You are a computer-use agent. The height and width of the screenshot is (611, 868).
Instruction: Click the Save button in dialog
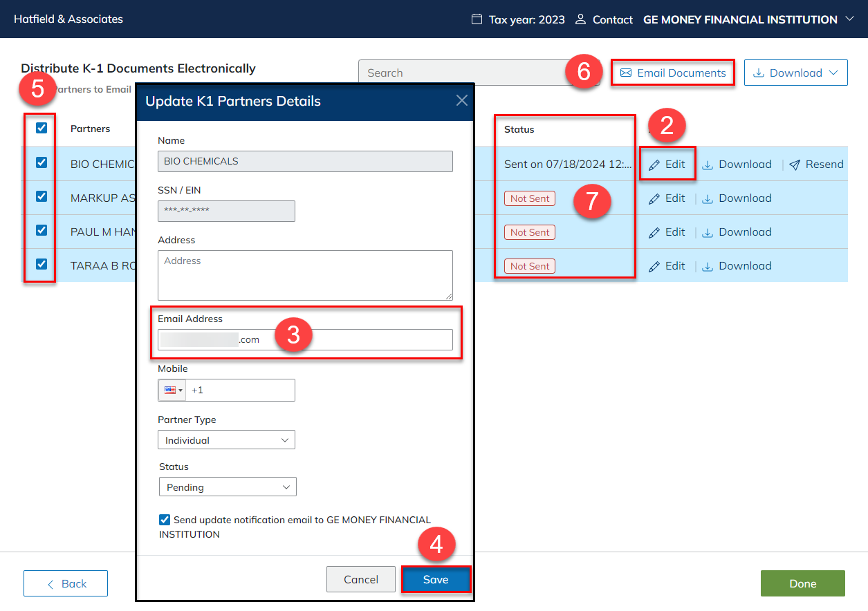436,580
